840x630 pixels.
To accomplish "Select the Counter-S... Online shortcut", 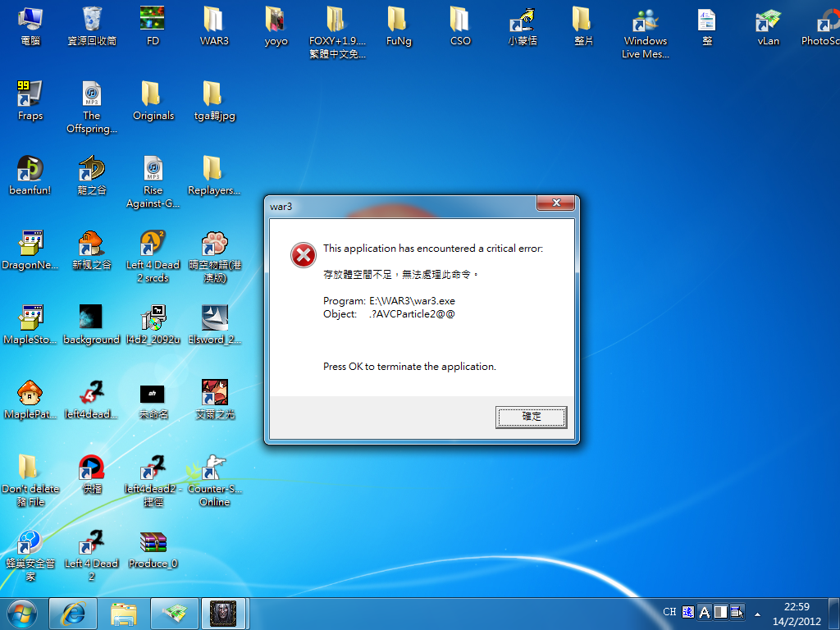I will 214,480.
